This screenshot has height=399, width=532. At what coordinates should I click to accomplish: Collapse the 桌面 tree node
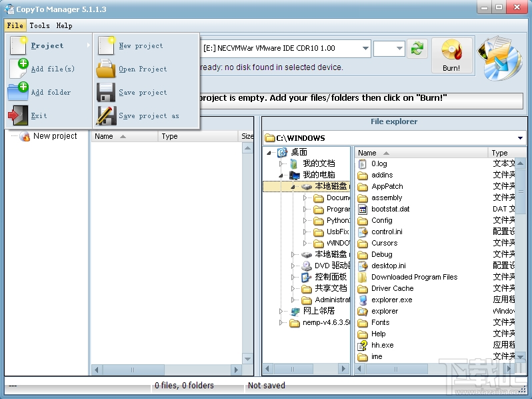coord(269,153)
